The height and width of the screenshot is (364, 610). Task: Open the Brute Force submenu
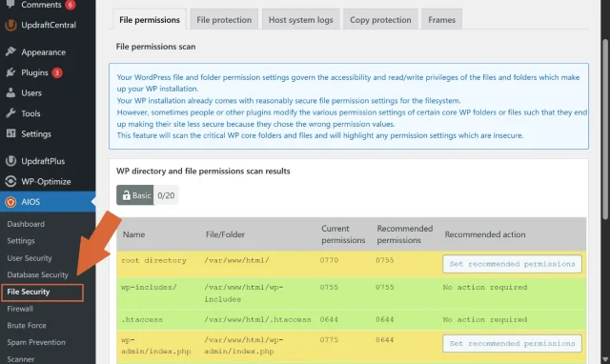[27, 325]
